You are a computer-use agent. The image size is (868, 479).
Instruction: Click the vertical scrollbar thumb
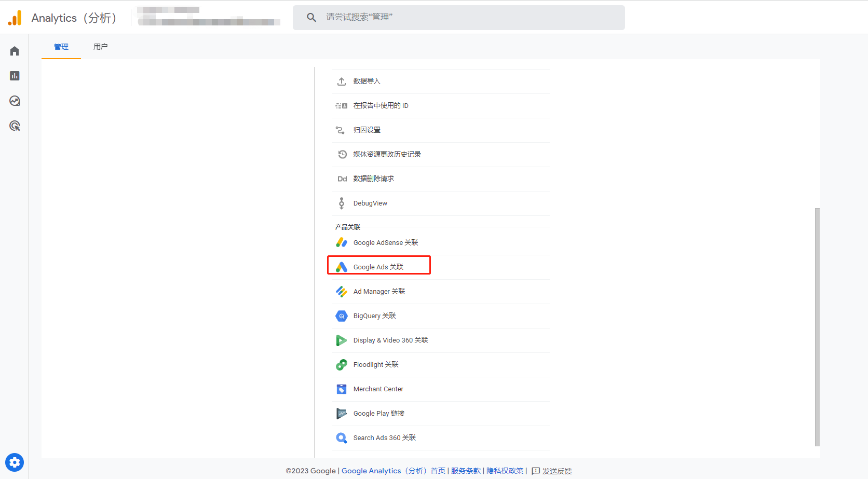(x=817, y=327)
